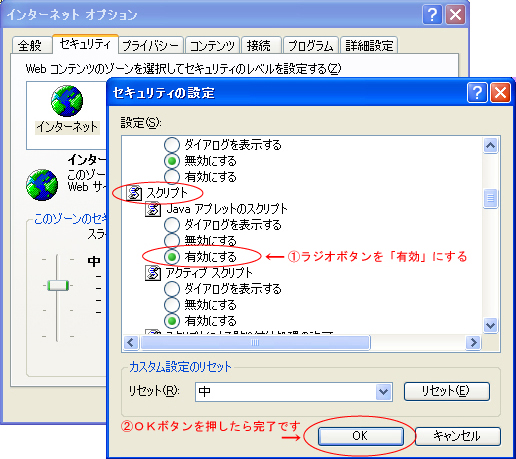Click the OK button
The image size is (516, 459).
(x=360, y=436)
